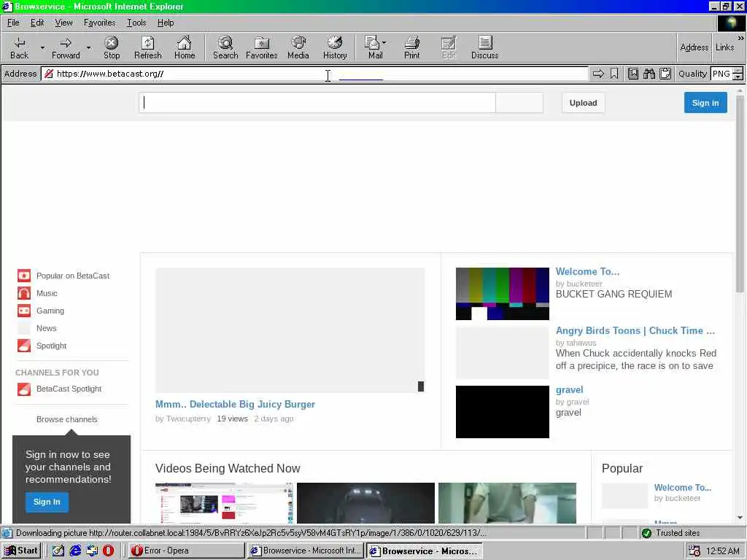This screenshot has width=747, height=560.
Task: Launch Internet Explorer from quick launch
Action: (x=75, y=551)
